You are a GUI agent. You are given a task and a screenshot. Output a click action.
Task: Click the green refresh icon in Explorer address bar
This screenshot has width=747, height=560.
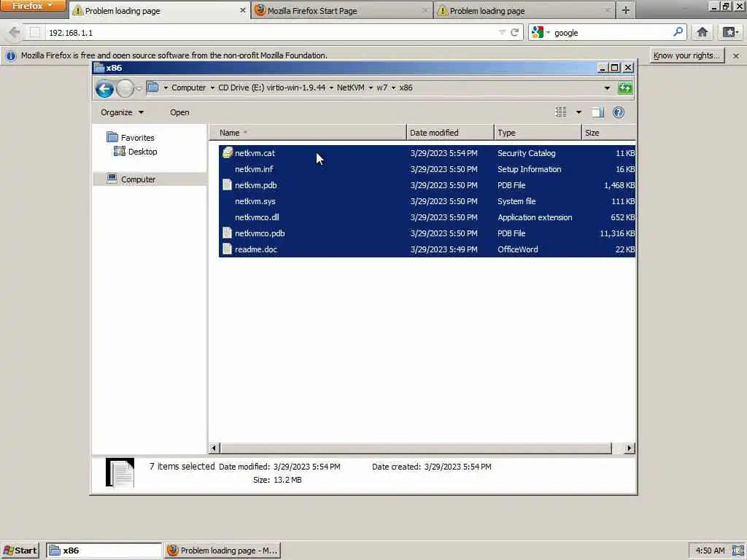pos(625,88)
